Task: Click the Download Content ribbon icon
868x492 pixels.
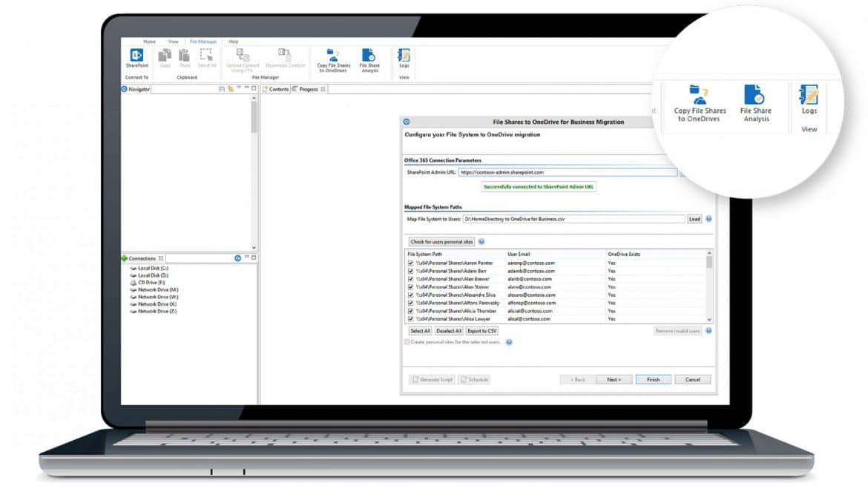Action: click(x=285, y=53)
